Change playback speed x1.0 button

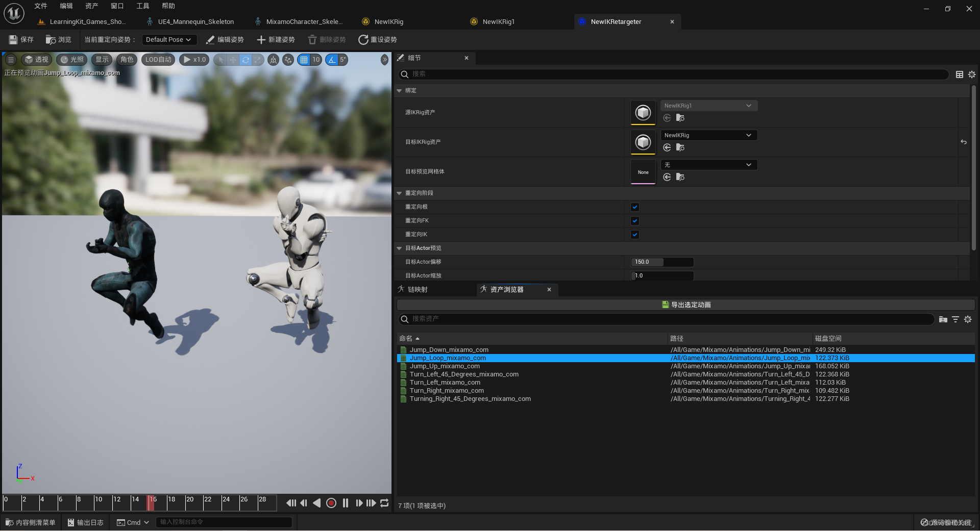(x=194, y=60)
